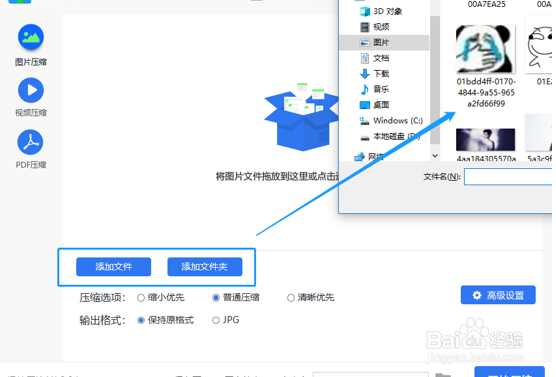Click the 3D 对象 cube icon
The width and height of the screenshot is (556, 377).
pyautogui.click(x=365, y=11)
